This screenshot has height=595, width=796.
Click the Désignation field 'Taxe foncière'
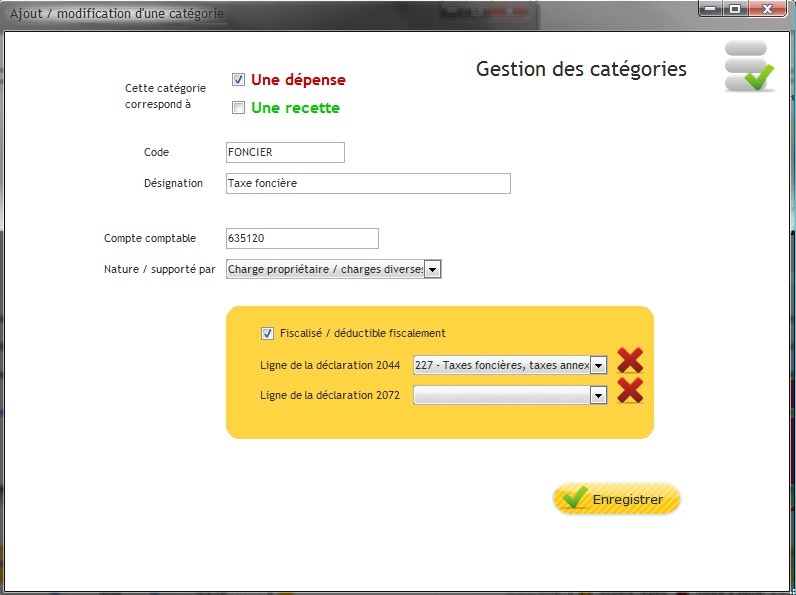tap(368, 183)
